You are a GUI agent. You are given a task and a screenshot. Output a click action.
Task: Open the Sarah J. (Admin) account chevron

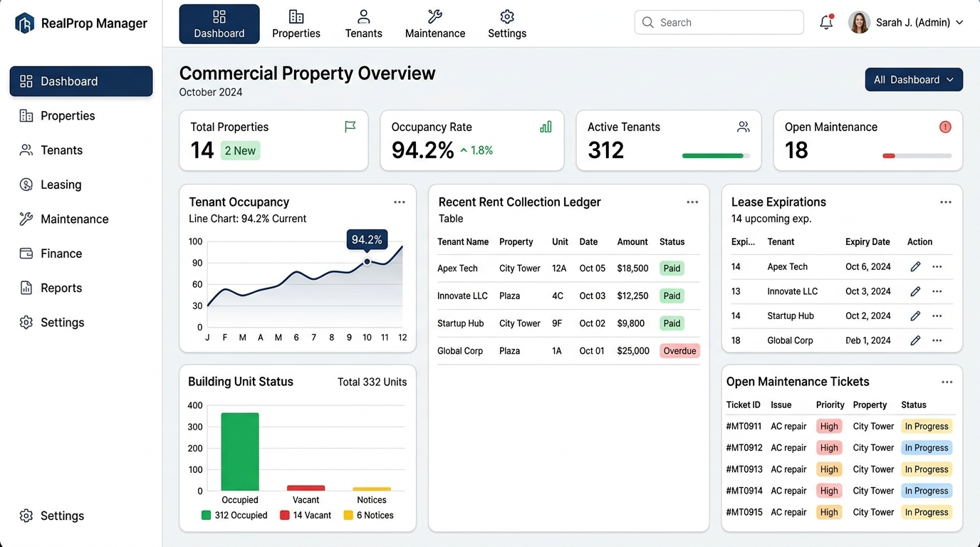pyautogui.click(x=959, y=23)
